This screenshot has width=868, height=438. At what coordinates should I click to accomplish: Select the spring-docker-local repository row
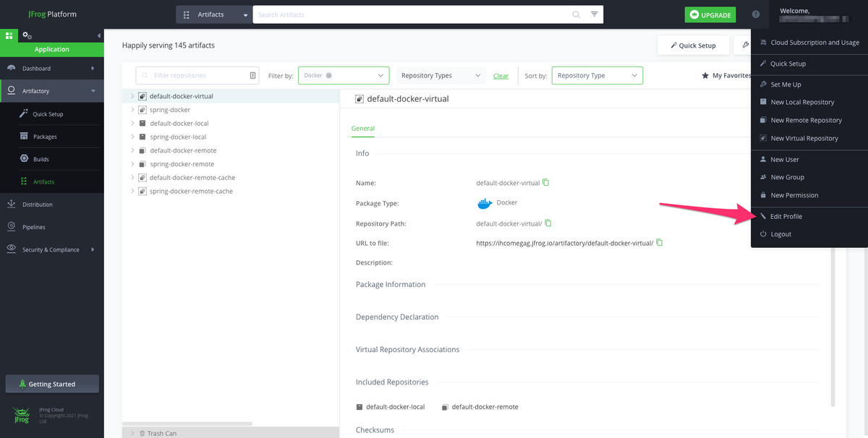(231, 137)
